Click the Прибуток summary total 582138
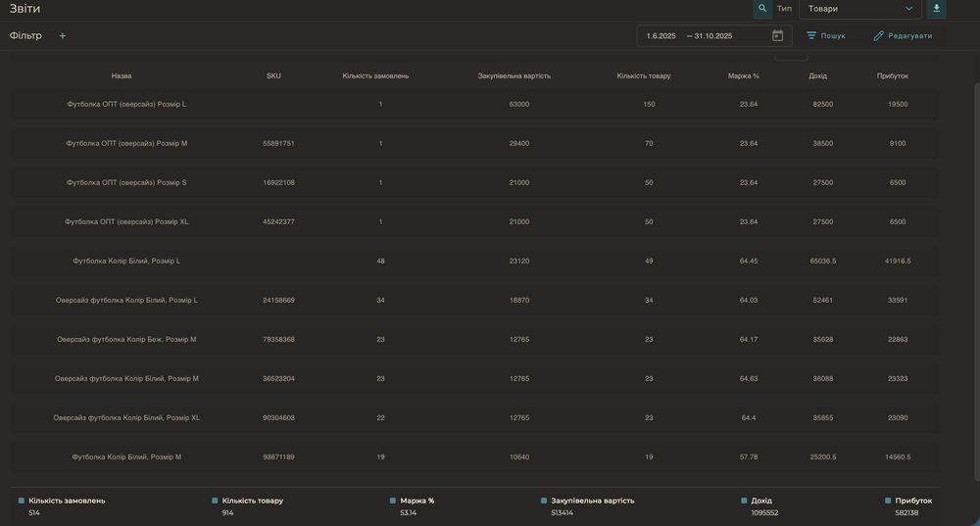The image size is (980, 526). (x=906, y=513)
